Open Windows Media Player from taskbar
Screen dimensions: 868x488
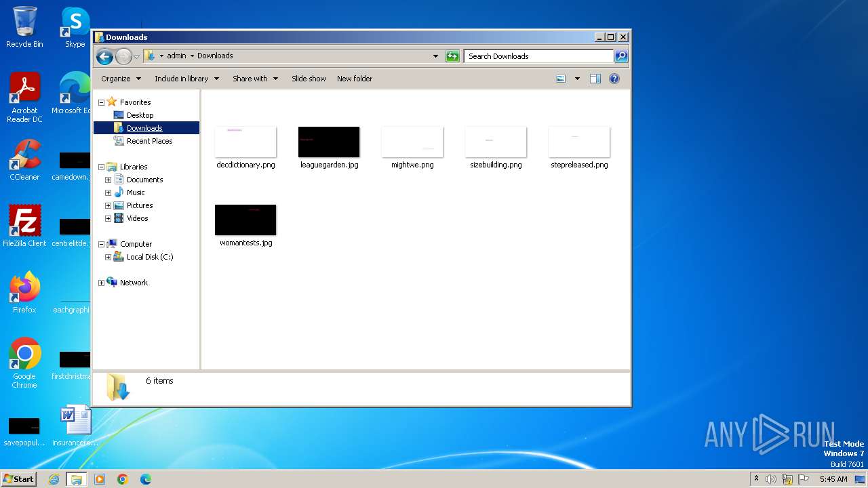tap(100, 479)
